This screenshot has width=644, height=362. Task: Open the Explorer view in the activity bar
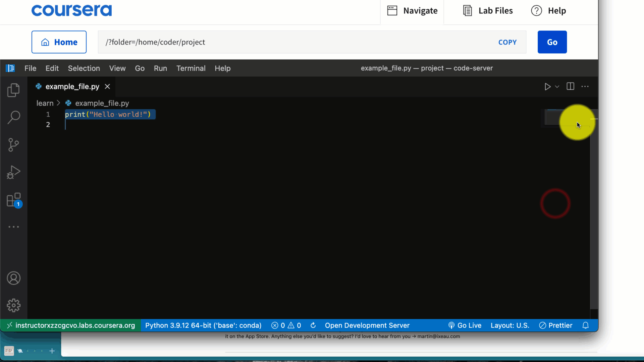[x=13, y=90]
